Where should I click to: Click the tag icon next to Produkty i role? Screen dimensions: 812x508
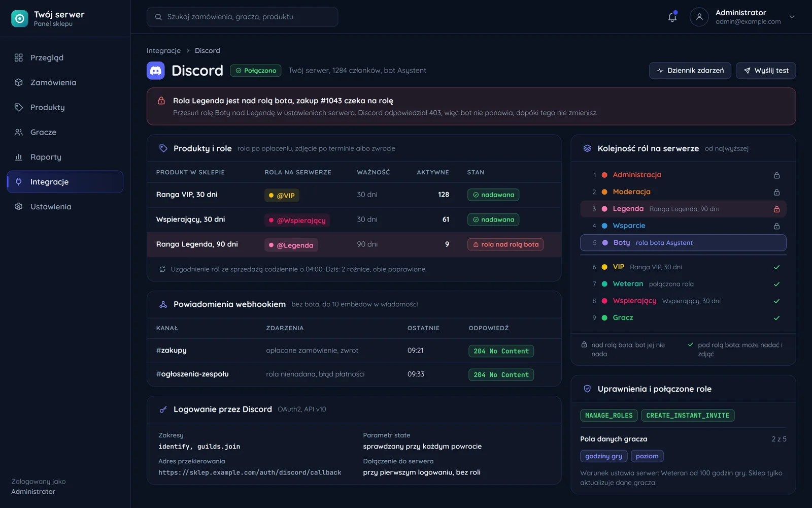(163, 148)
